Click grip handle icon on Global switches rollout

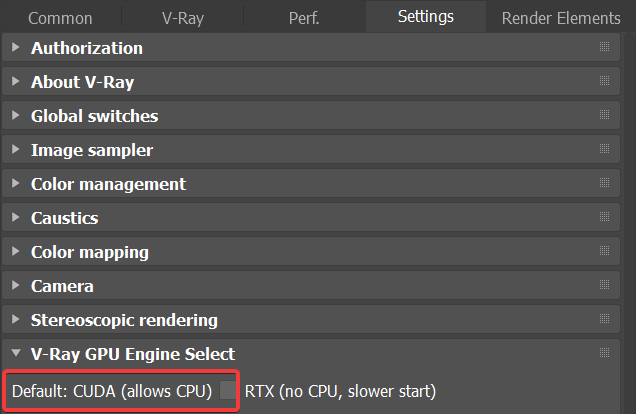(x=604, y=115)
